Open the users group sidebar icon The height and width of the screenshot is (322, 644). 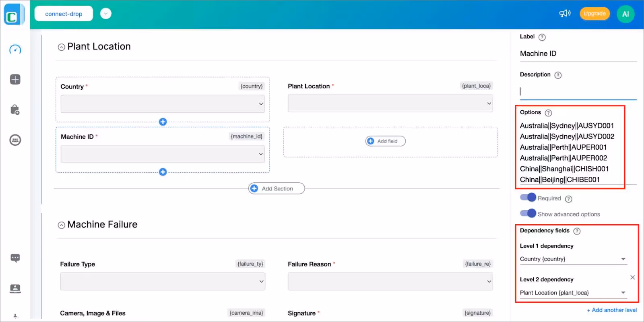click(x=15, y=140)
